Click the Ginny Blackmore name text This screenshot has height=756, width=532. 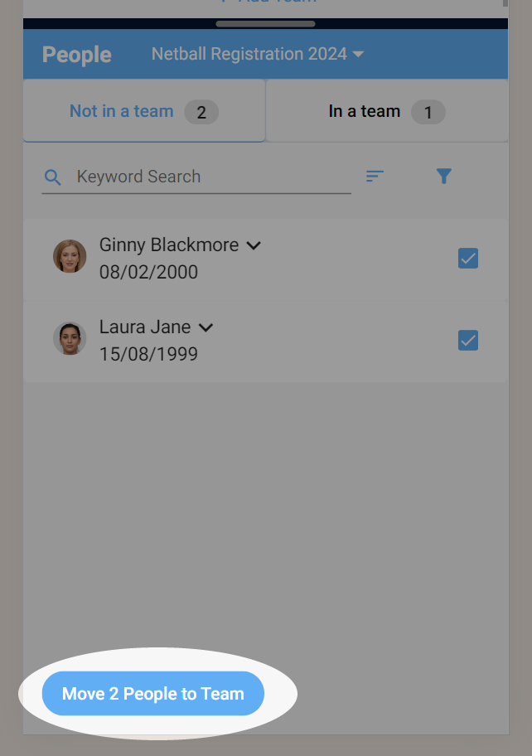click(x=169, y=245)
